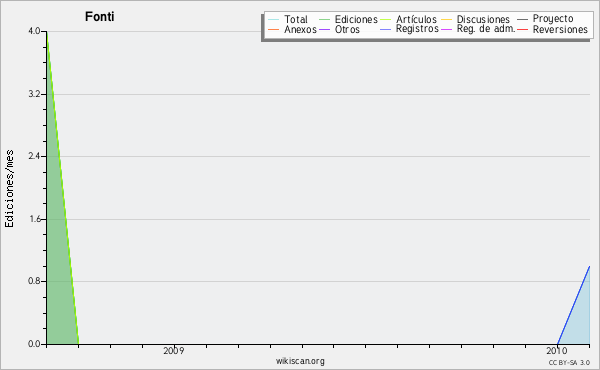Click the 2.4 y-axis value
The width and height of the screenshot is (600, 370).
[34, 156]
